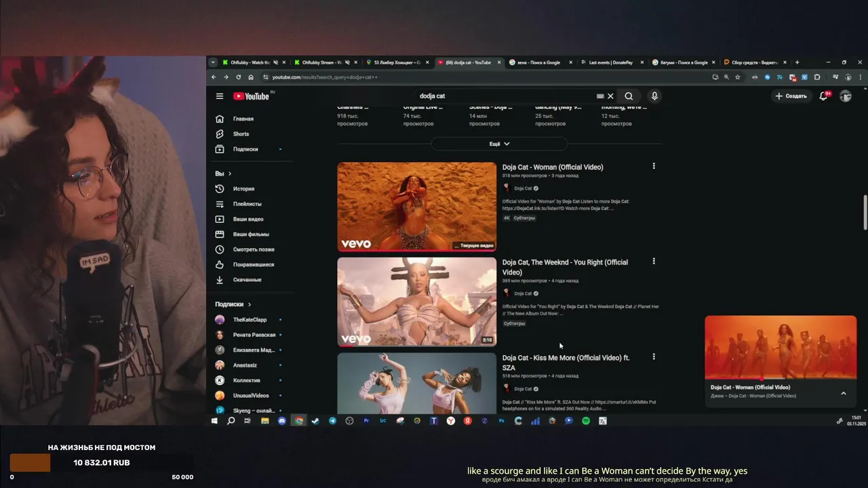Reload the page

coord(238,77)
